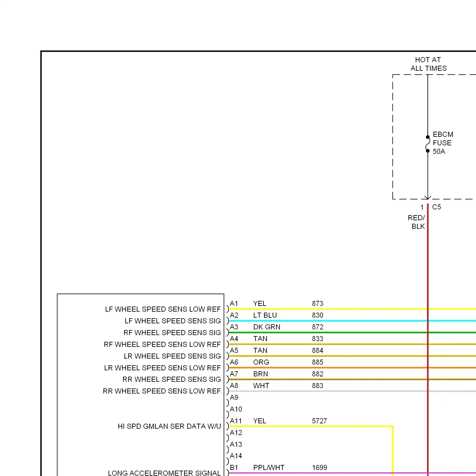The image size is (476, 476).
Task: Select circuit number 1699
Action: 319,467
